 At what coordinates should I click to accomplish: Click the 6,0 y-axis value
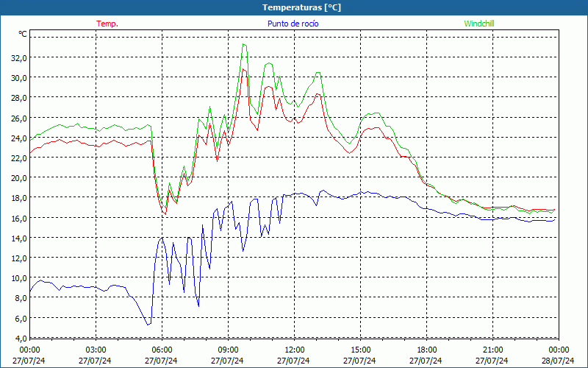(21, 318)
